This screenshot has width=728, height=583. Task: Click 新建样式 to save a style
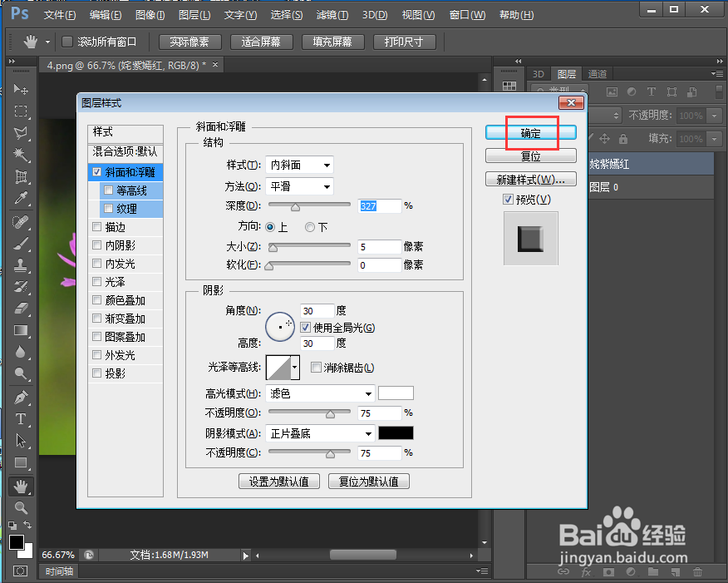(530, 179)
